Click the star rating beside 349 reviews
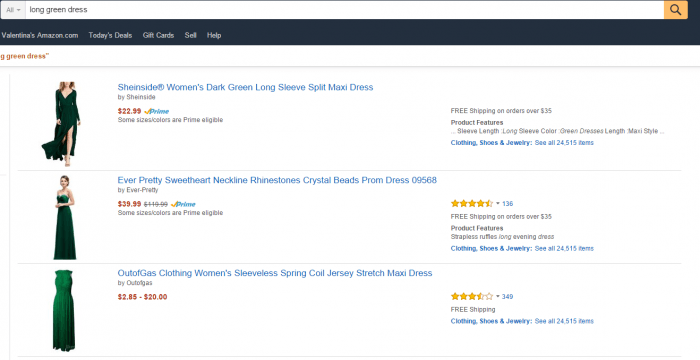The image size is (700, 360). [x=472, y=297]
